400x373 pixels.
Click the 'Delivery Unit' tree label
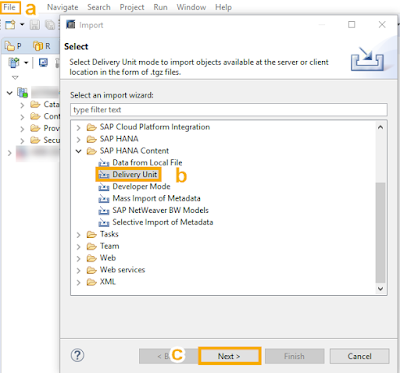click(x=135, y=175)
